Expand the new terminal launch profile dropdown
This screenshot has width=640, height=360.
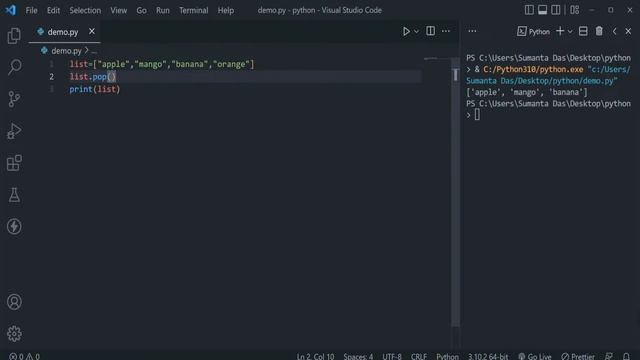[x=570, y=31]
